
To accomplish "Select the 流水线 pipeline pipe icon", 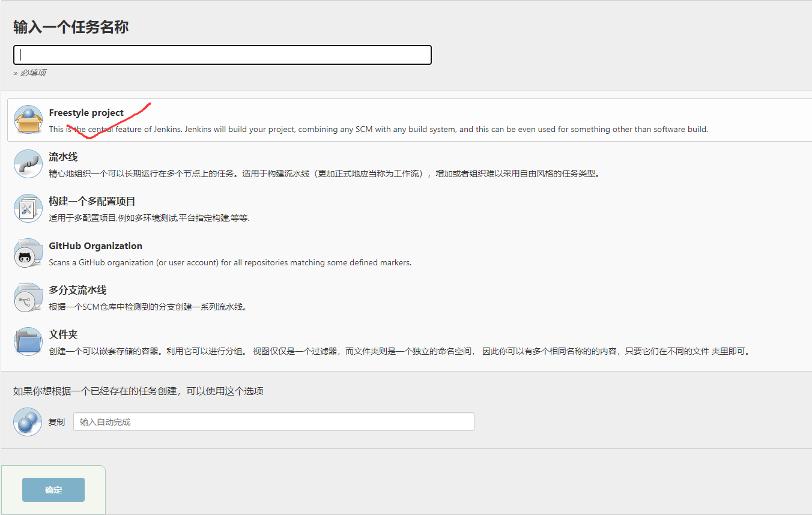I will tap(28, 164).
